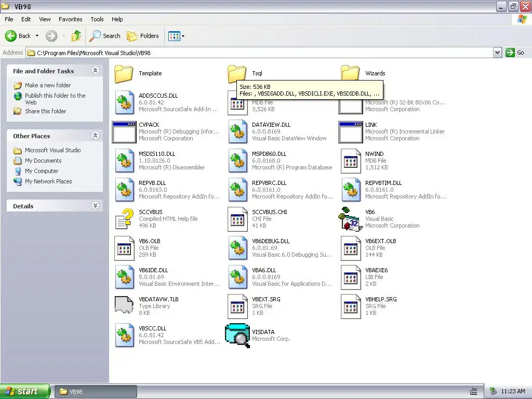The image size is (532, 399).
Task: Go to Microsoft Visual Studio folder link
Action: pyautogui.click(x=52, y=150)
